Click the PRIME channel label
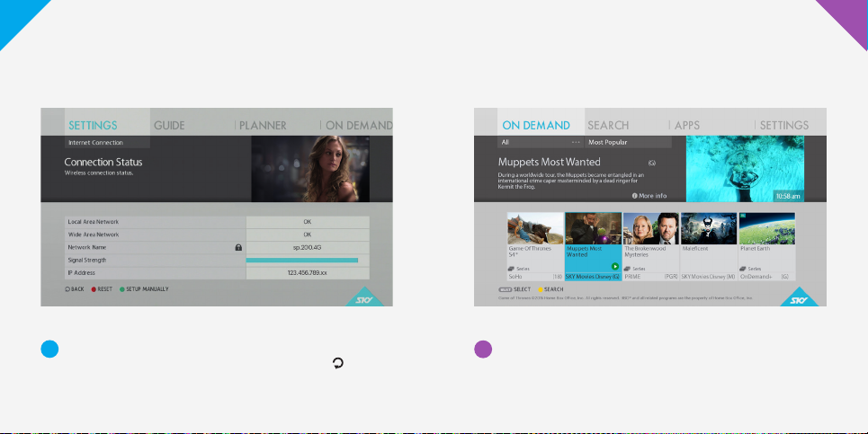 pos(632,277)
